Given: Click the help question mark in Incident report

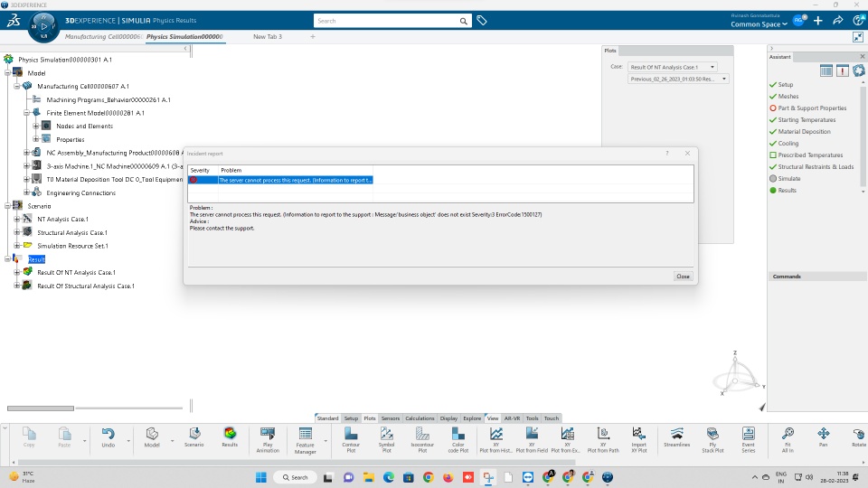Looking at the screenshot, I should point(667,154).
